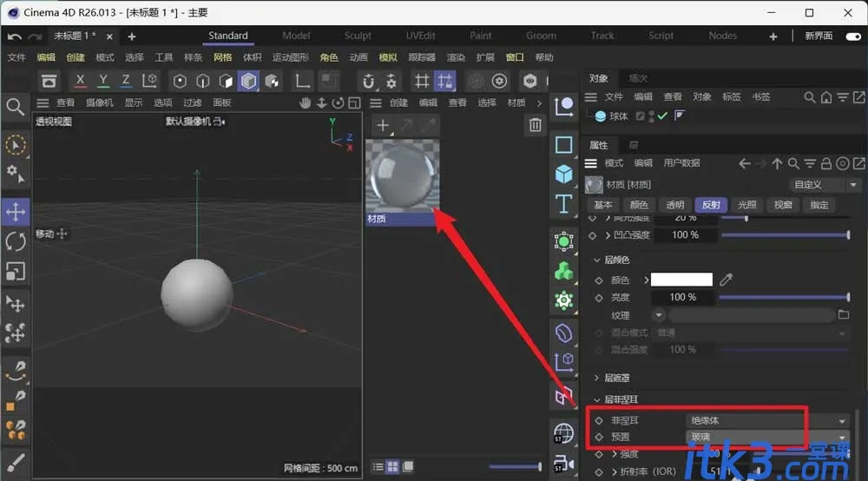The height and width of the screenshot is (481, 868).
Task: Click the axis mode L icon
Action: coord(302,82)
